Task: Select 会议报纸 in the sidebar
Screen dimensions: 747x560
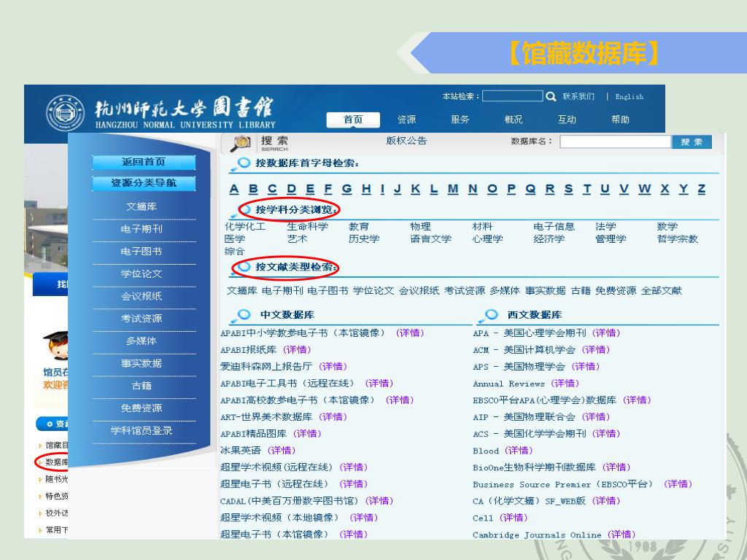Action: pyautogui.click(x=142, y=296)
